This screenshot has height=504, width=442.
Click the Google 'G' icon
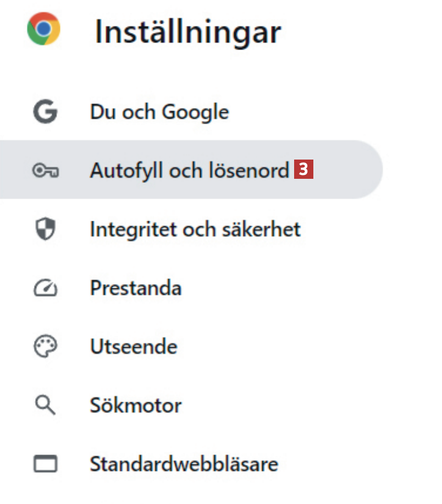[45, 112]
